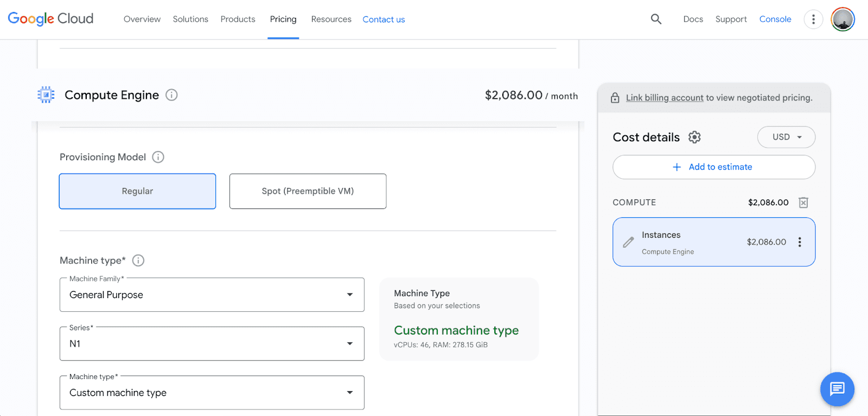The image size is (868, 416).
Task: Open the USD currency selector
Action: 786,137
